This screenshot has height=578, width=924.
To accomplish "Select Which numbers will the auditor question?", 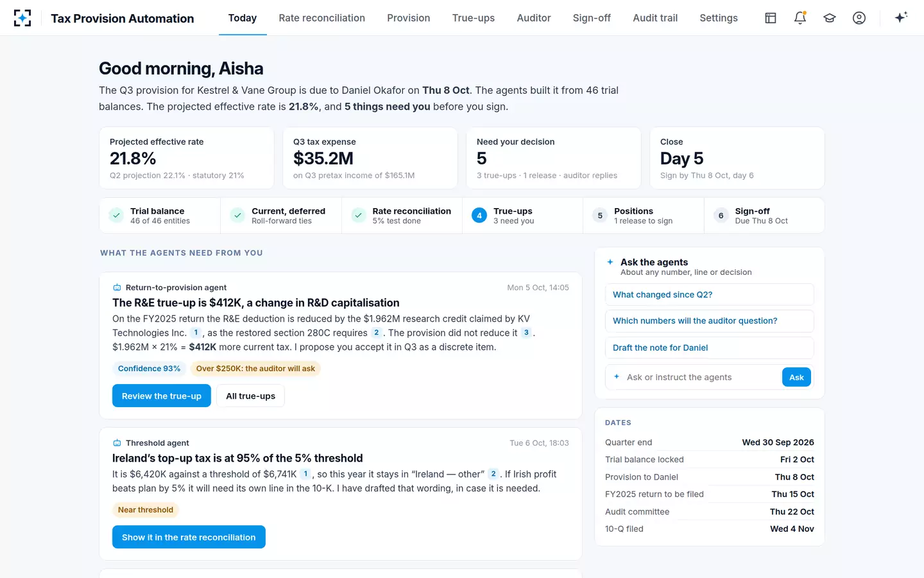I will tap(709, 321).
